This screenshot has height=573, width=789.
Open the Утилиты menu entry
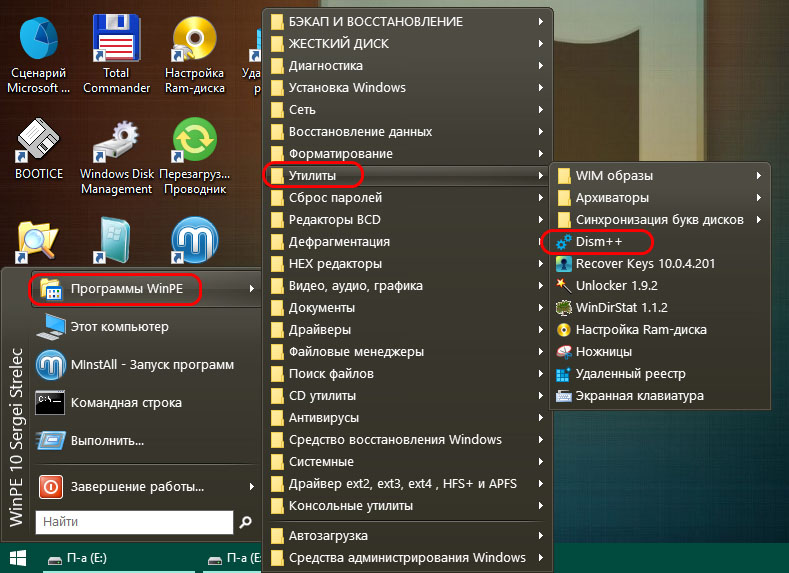[x=407, y=176]
